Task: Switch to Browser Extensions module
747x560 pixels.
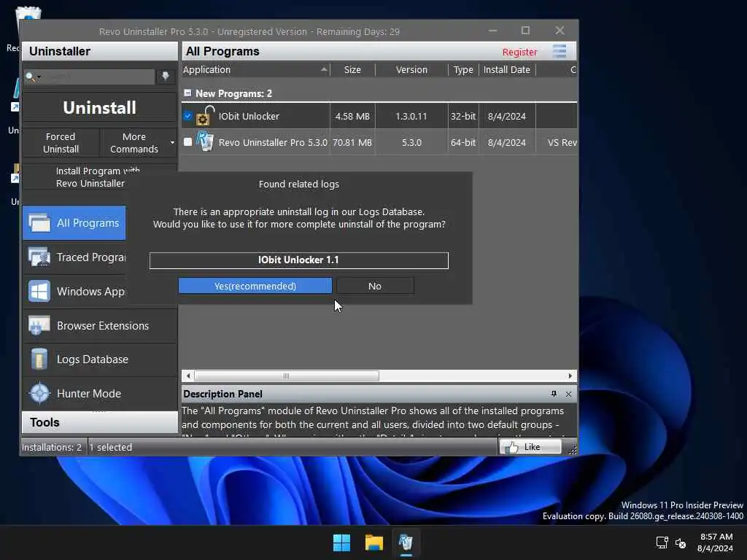Action: 99,326
